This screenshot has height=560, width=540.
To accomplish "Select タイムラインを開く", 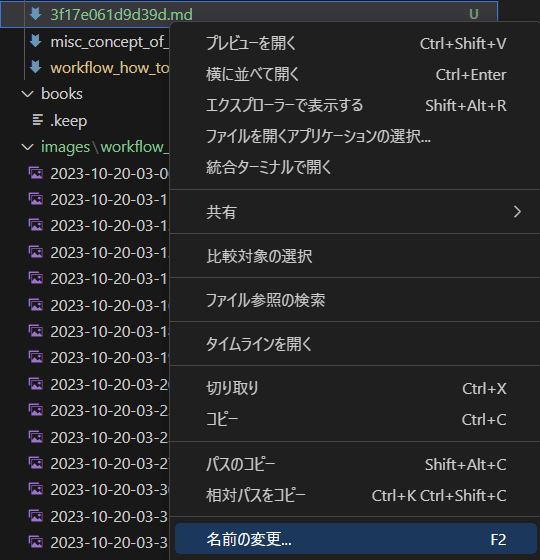I will click(x=356, y=344).
